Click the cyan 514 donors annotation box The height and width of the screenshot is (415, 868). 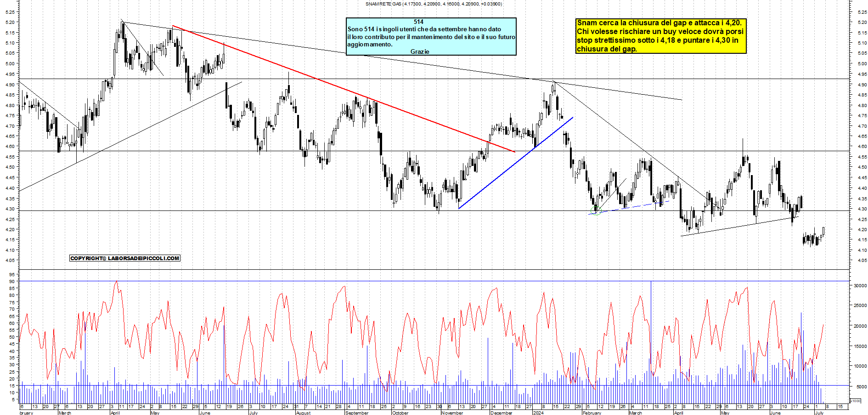tap(431, 37)
